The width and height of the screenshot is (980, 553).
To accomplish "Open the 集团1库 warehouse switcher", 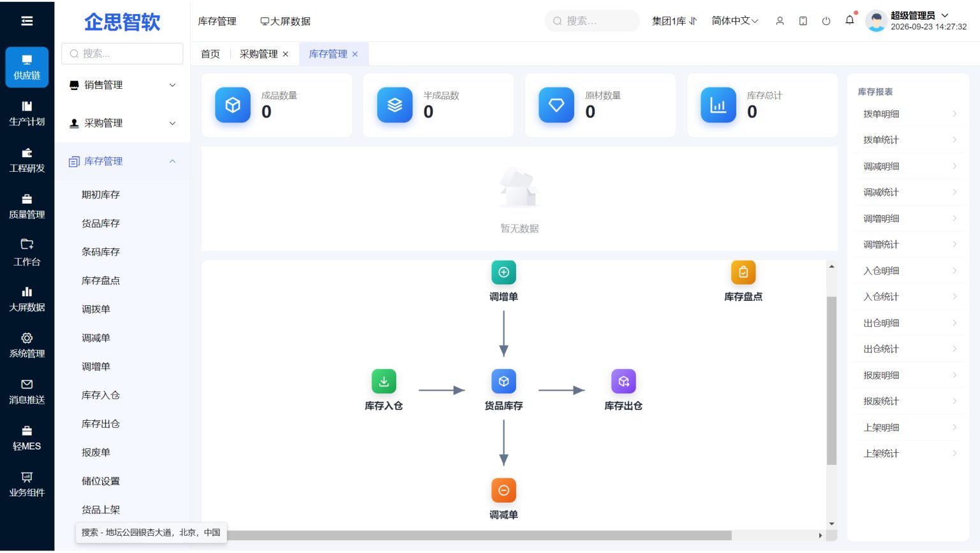I will pos(674,21).
